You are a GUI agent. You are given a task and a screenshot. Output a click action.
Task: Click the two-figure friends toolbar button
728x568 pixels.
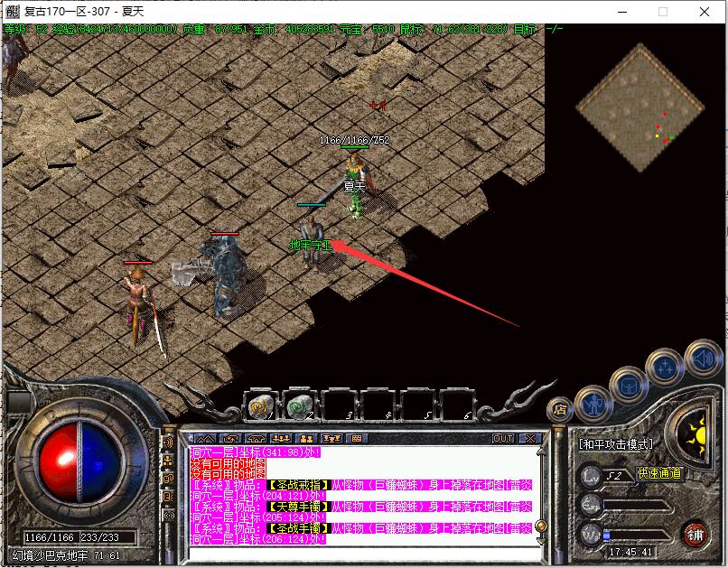coord(306,439)
